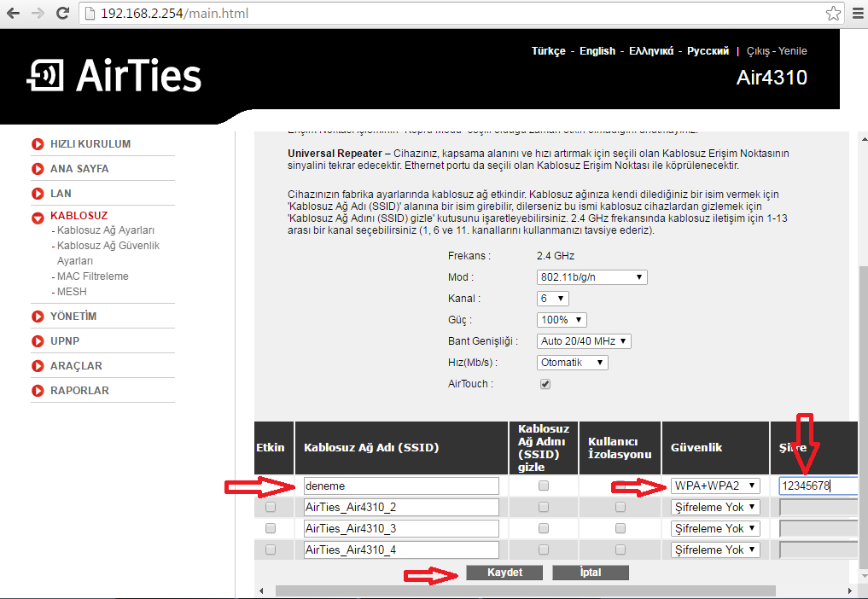Click the AirTies logo
The width and height of the screenshot is (868, 599).
click(114, 76)
